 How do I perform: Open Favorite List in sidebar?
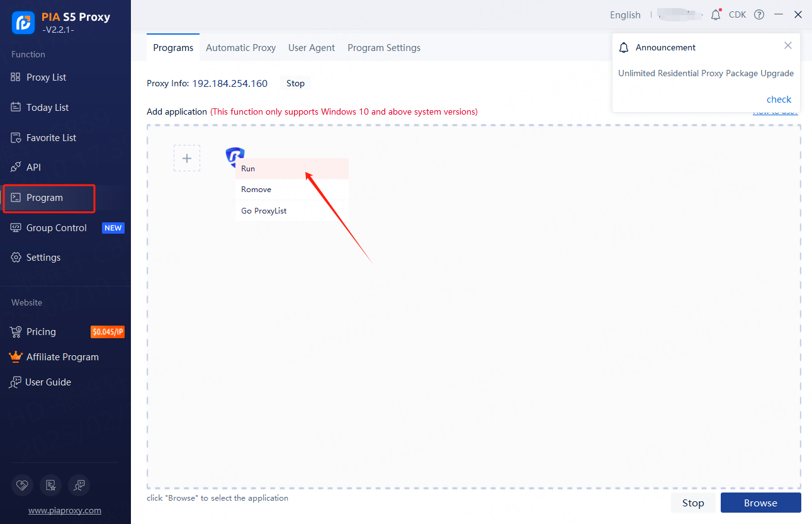(x=51, y=138)
